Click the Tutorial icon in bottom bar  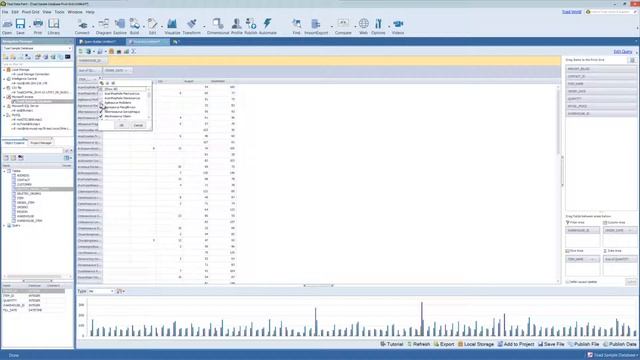tap(392, 344)
